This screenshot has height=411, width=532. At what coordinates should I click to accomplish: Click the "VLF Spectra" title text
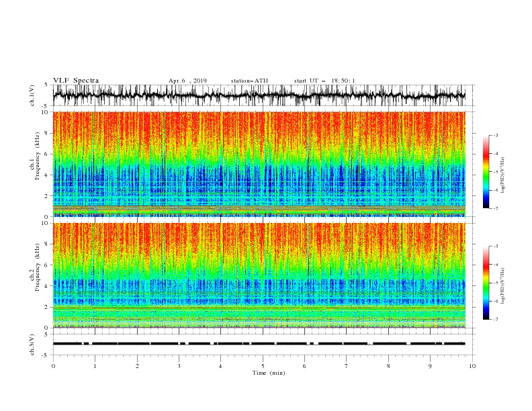76,81
